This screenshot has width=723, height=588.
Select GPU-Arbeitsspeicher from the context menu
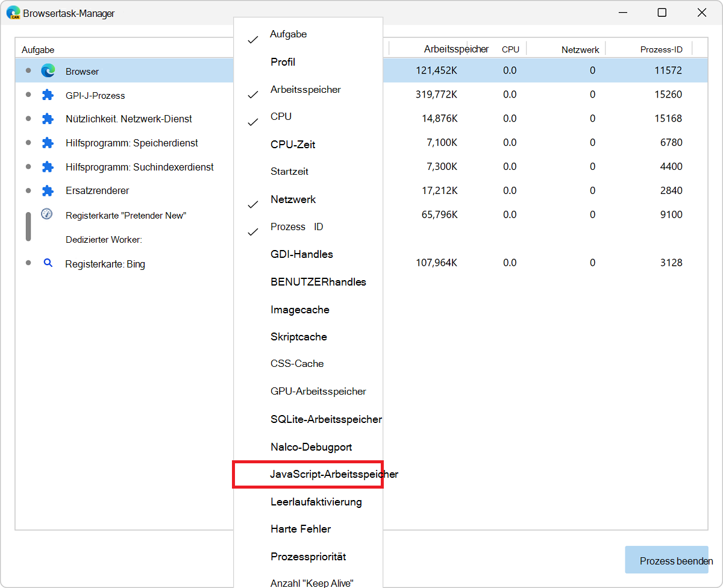click(318, 392)
